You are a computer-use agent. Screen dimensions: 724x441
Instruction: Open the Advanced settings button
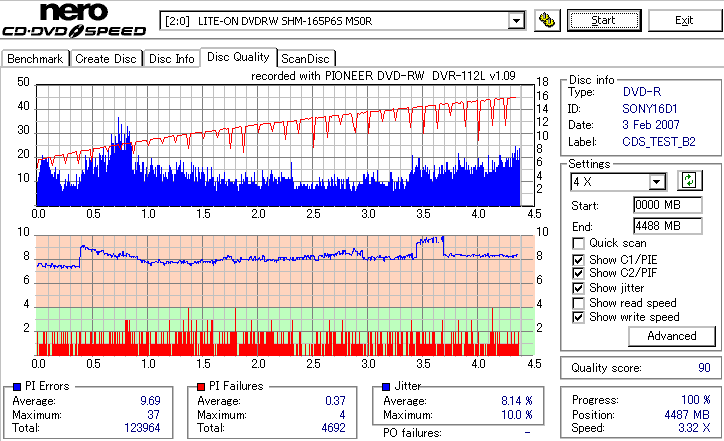671,336
